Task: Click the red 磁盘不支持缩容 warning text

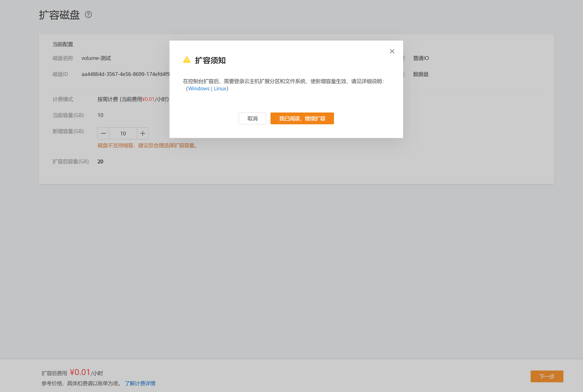Action: click(148, 146)
